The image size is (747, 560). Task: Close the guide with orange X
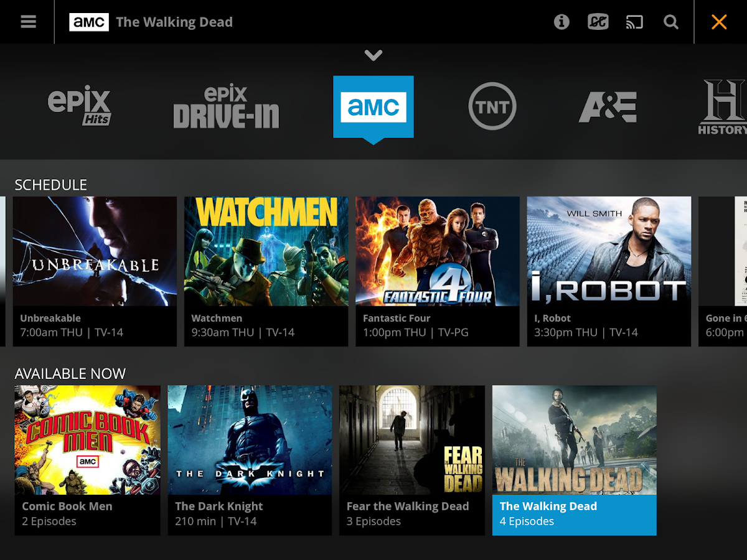click(x=719, y=22)
